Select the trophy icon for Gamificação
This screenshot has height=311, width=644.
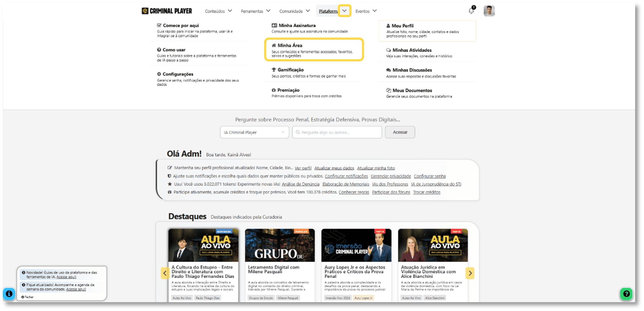(x=274, y=70)
